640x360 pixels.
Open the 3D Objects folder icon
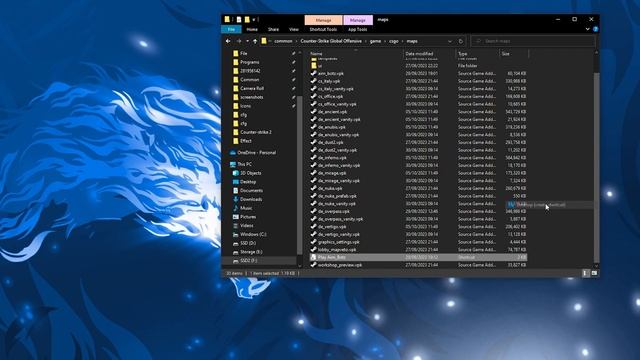[236, 173]
